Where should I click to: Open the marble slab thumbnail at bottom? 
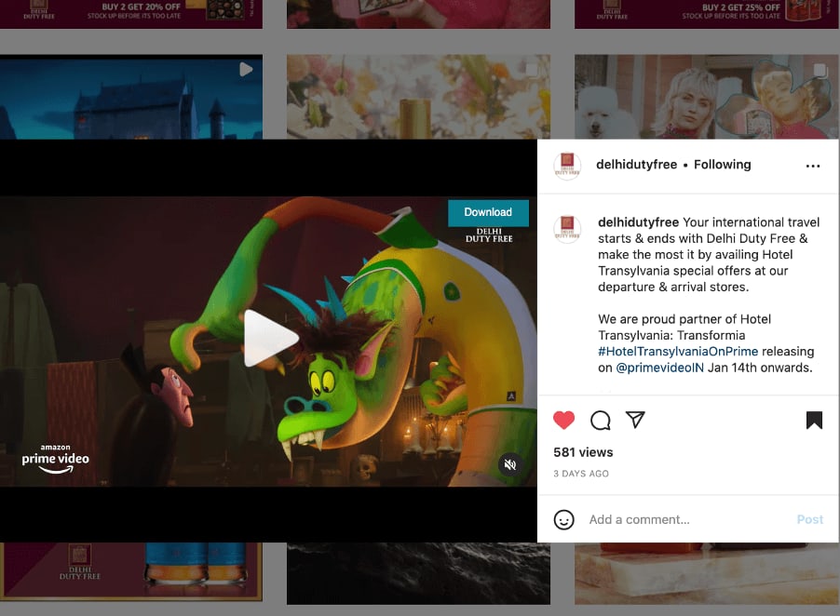tap(707, 574)
